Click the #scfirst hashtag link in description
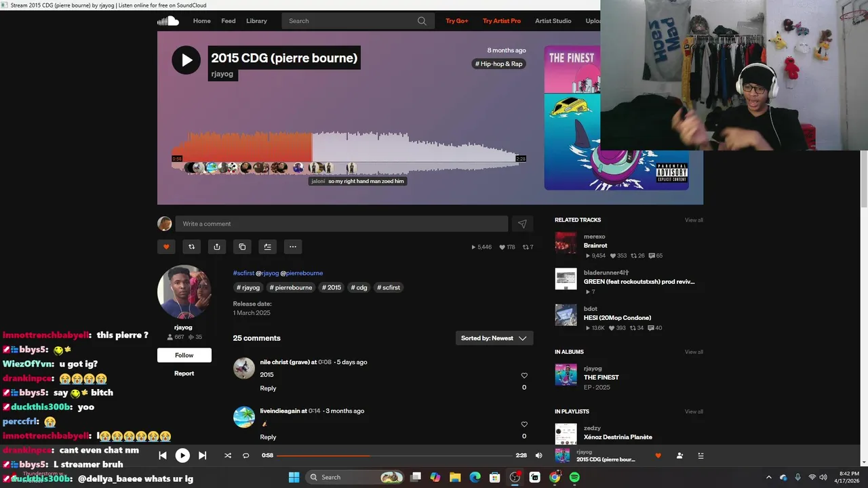Screen dimensions: 868x488 243,273
